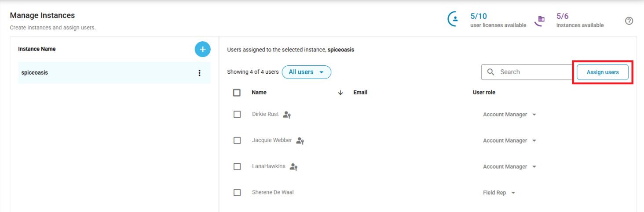The image size is (644, 212).
Task: Toggle the select-all users checkbox
Action: click(x=237, y=93)
